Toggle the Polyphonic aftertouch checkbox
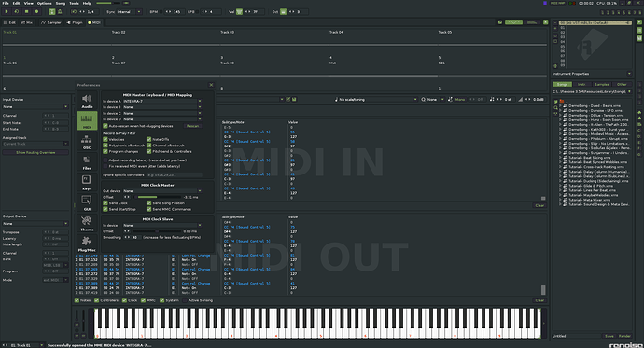644x348 pixels. tap(105, 146)
